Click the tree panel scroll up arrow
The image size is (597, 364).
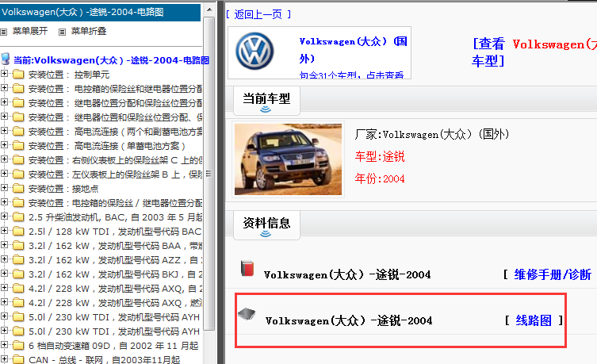[x=209, y=10]
